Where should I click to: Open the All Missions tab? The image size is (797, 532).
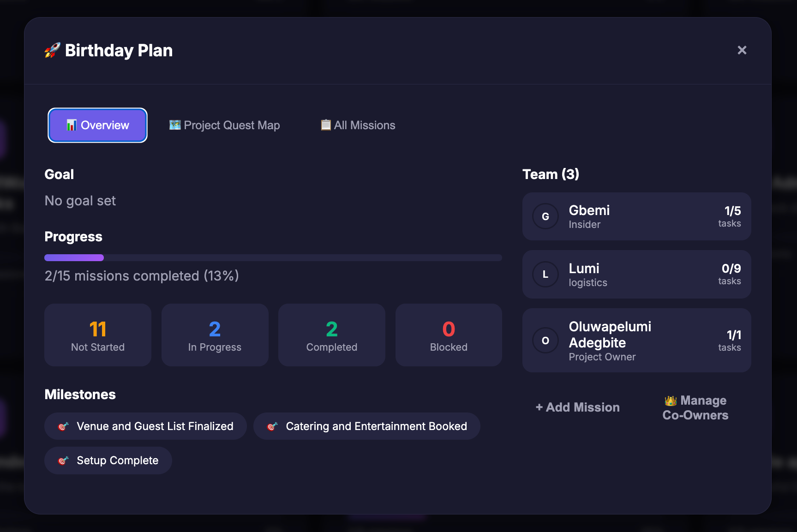(358, 125)
